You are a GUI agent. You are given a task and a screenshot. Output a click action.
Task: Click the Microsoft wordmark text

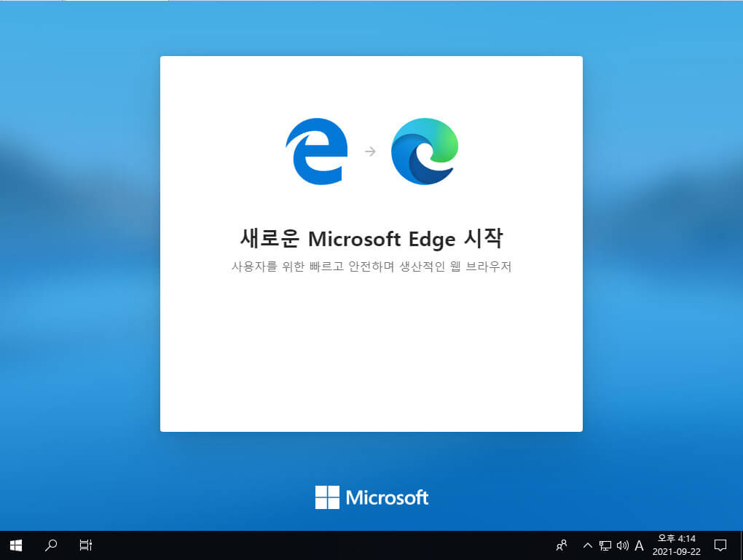387,497
